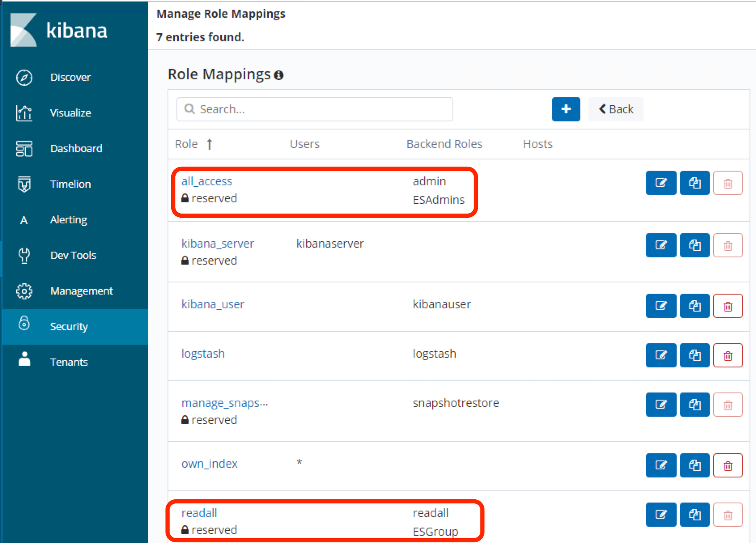The width and height of the screenshot is (756, 543).
Task: Open Dev Tools with the wrench icon
Action: 24,255
